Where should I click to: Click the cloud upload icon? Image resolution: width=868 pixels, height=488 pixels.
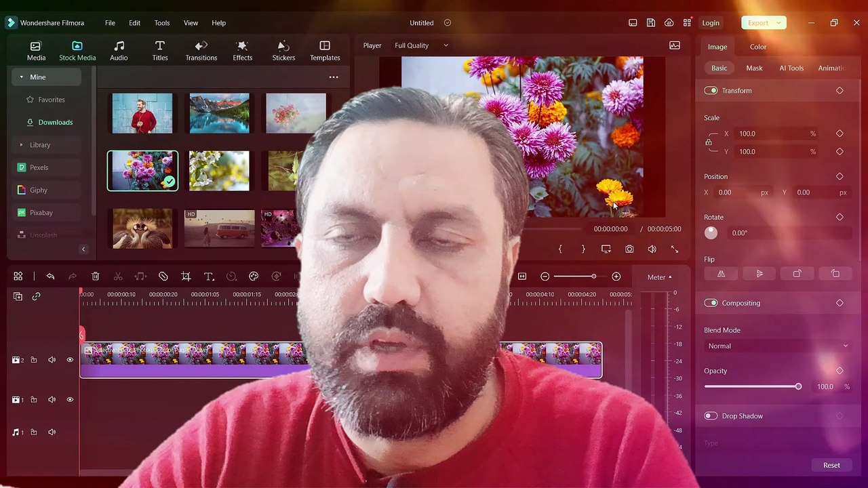pyautogui.click(x=669, y=23)
